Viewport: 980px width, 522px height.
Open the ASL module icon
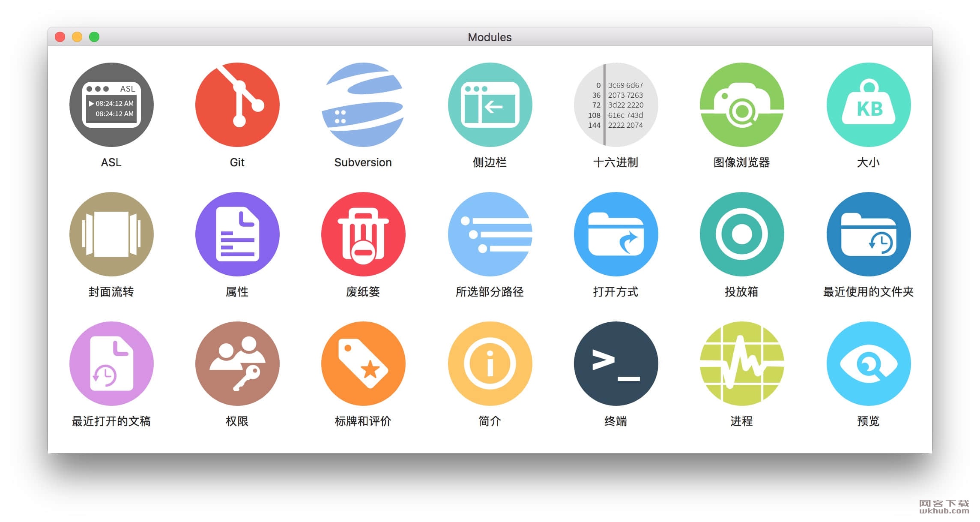click(111, 105)
